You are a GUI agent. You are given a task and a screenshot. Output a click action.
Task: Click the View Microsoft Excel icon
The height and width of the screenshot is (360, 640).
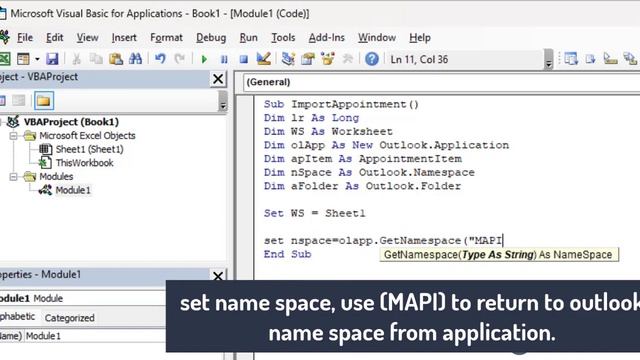(4, 59)
